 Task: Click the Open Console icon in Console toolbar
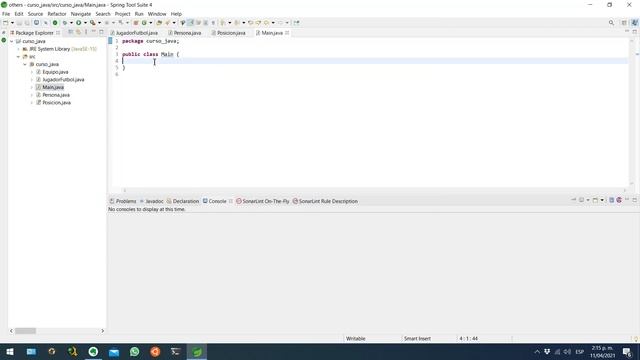pos(596,200)
